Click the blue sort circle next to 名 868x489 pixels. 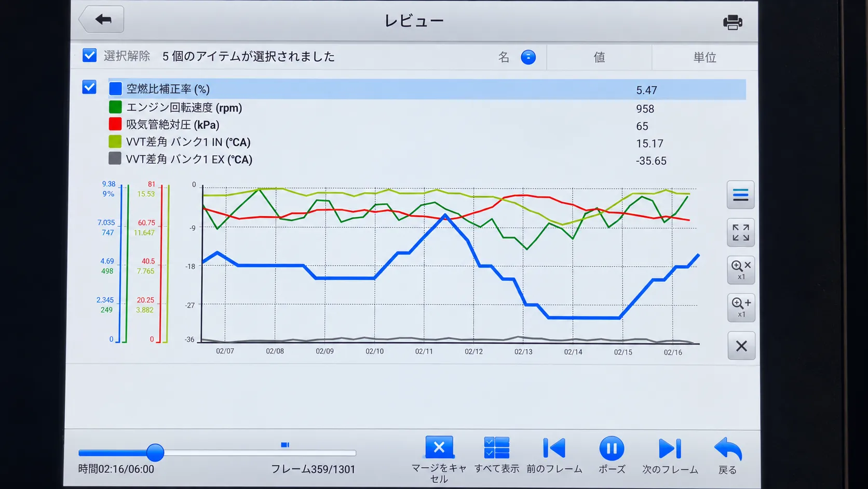pyautogui.click(x=528, y=57)
